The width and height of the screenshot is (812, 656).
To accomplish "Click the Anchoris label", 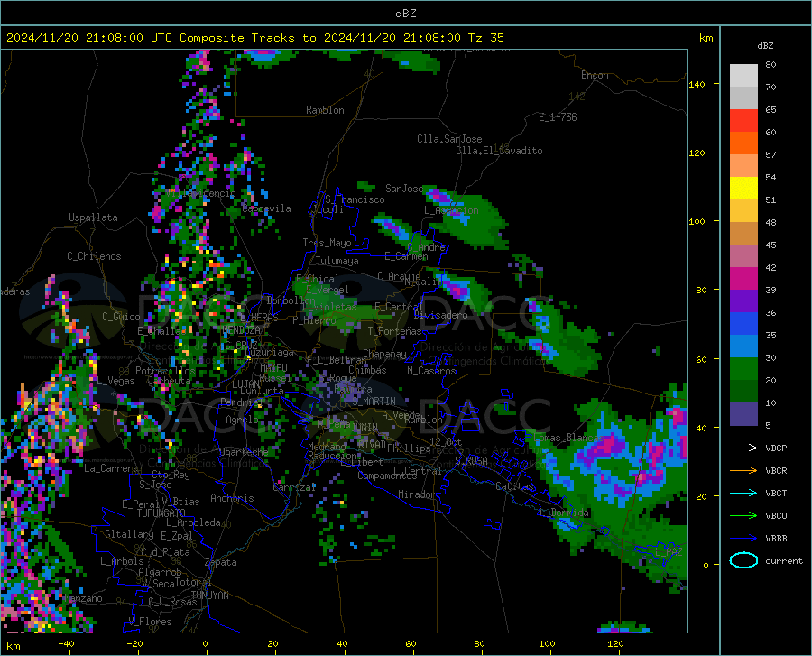I will click(232, 498).
